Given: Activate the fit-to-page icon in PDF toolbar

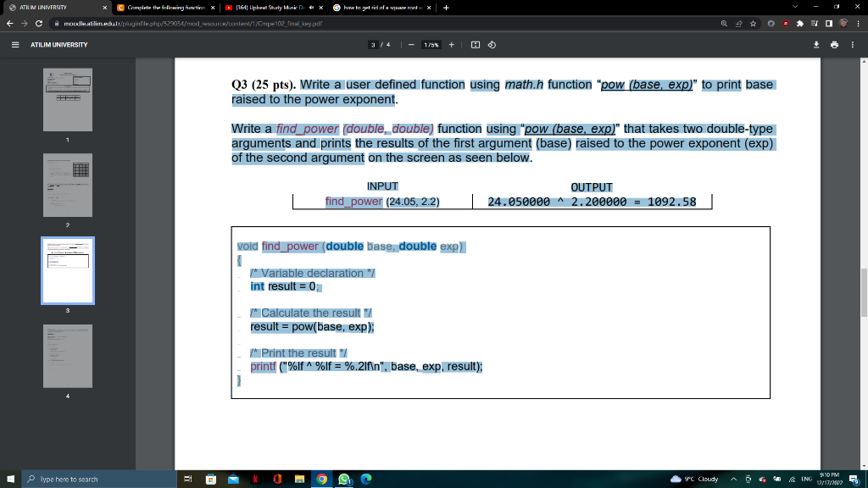Looking at the screenshot, I should (x=476, y=47).
